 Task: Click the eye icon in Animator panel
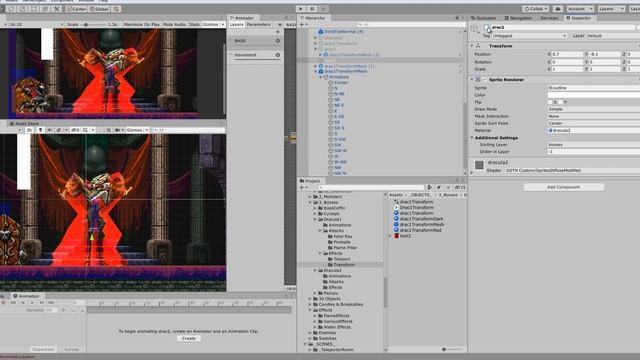[x=280, y=24]
